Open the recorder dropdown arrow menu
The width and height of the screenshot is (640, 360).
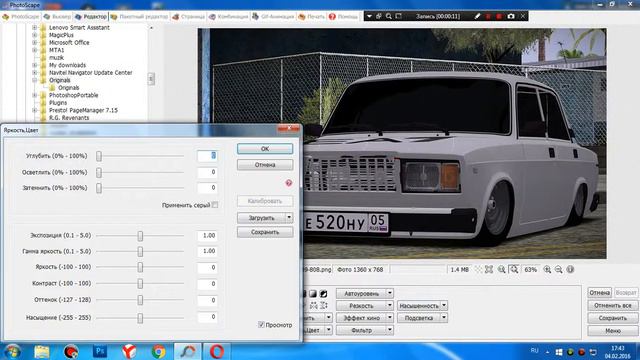point(369,16)
